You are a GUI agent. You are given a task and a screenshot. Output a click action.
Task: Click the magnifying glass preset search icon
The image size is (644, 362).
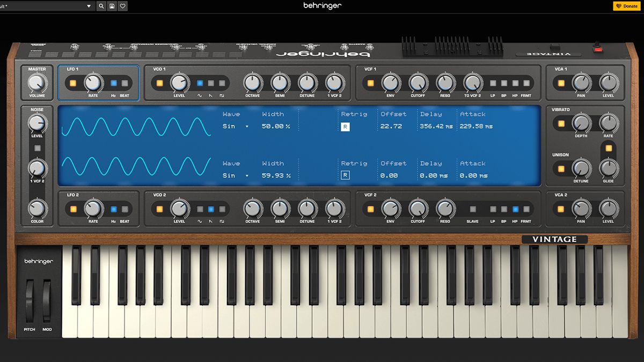101,6
